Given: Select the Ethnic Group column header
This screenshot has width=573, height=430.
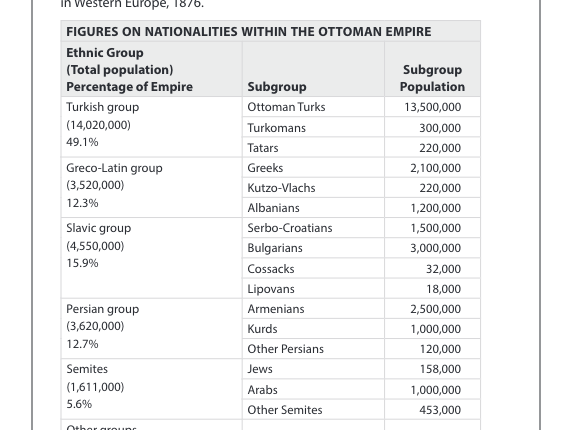Looking at the screenshot, I should tap(152, 69).
